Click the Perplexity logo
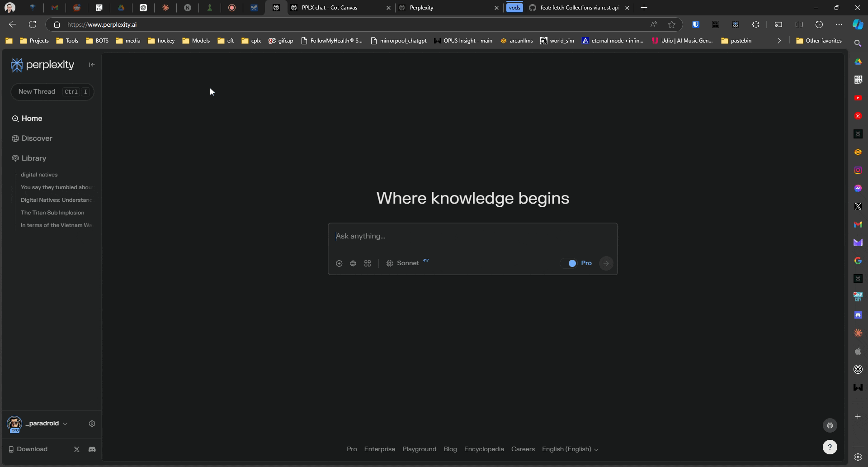 [x=42, y=65]
